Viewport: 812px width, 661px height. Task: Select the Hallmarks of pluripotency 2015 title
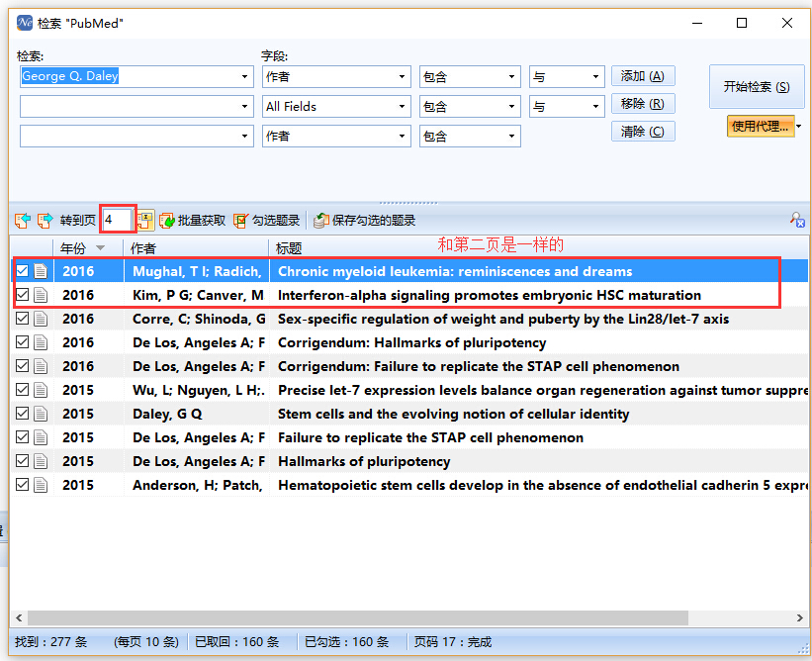[364, 461]
